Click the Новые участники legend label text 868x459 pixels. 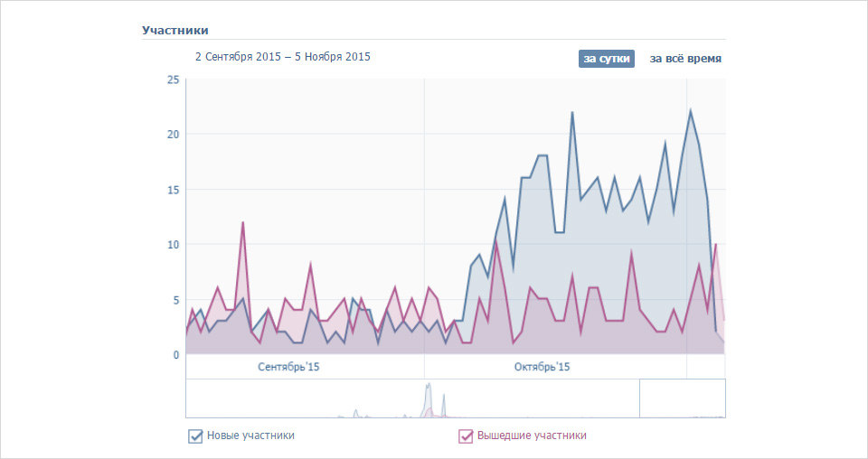250,436
